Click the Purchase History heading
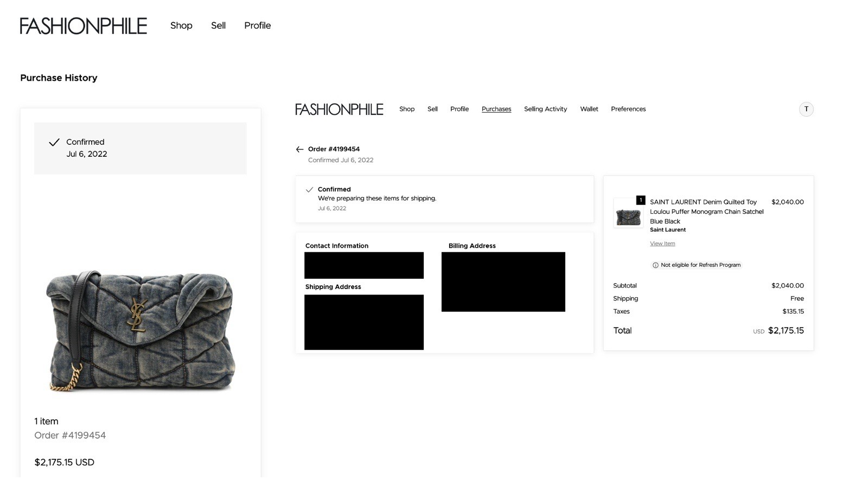This screenshot has height=480, width=868. (x=59, y=78)
